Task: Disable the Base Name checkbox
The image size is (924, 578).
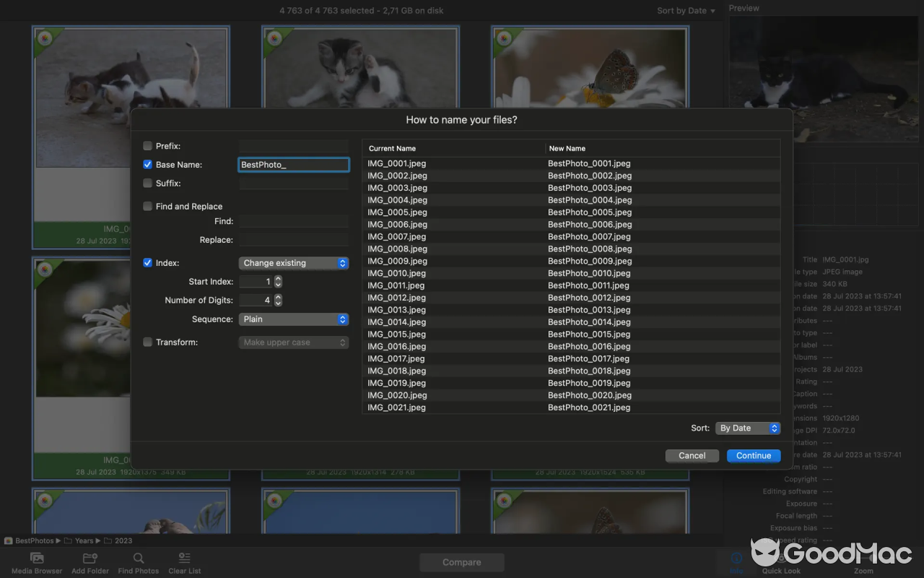Action: pyautogui.click(x=147, y=164)
